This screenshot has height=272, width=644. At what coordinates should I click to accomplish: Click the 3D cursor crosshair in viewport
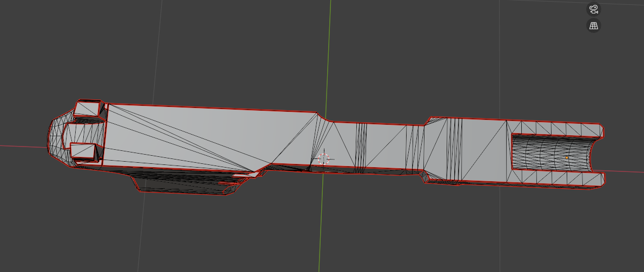pyautogui.click(x=324, y=158)
